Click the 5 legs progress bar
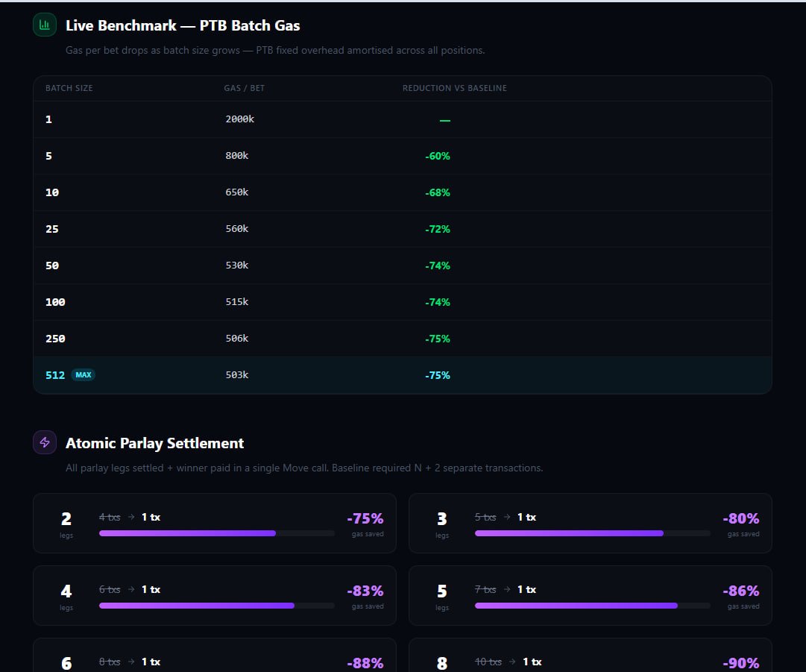This screenshot has height=672, width=806. tap(593, 606)
